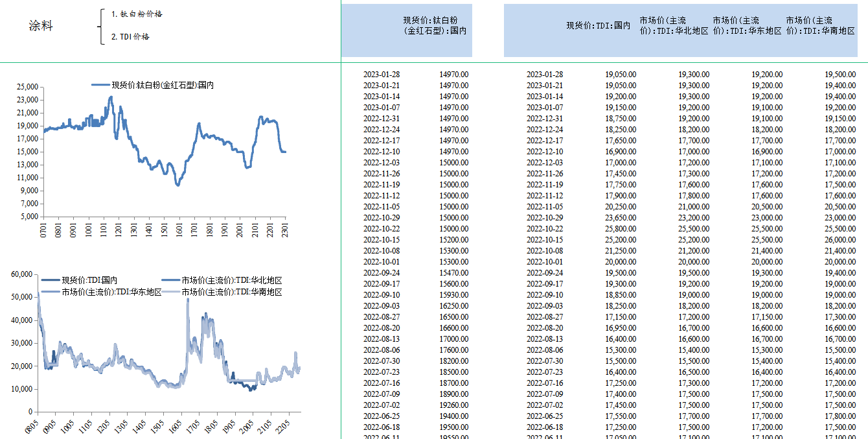This screenshot has width=868, height=439.
Task: Click the 60,000 axis label on bottom chart
Action: [x=21, y=274]
